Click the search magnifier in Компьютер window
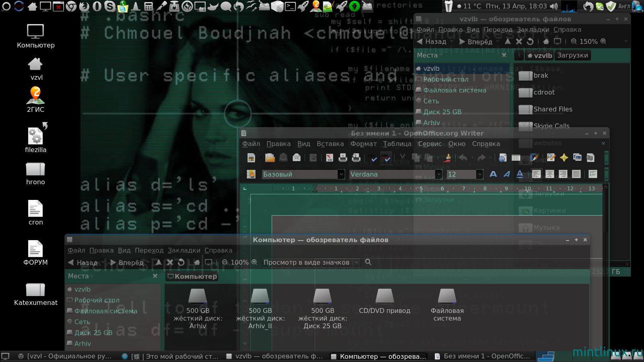This screenshot has height=362, width=644. point(368,262)
